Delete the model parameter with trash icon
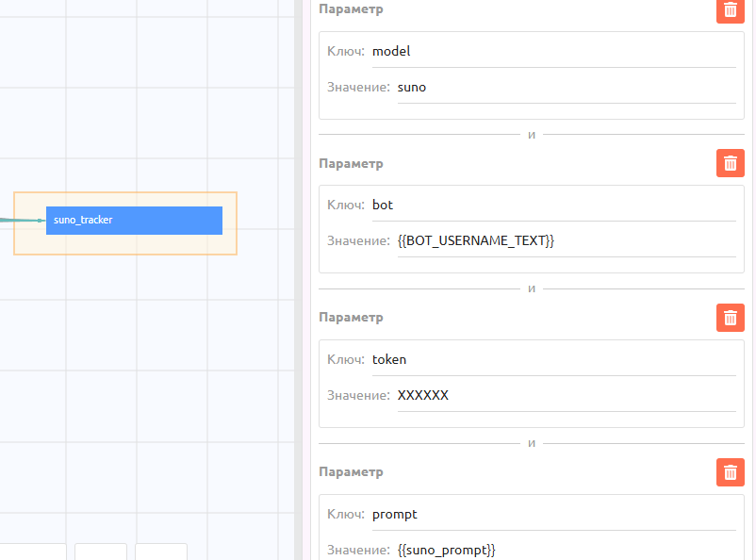Screen dimensions: 756x560 [730, 9]
